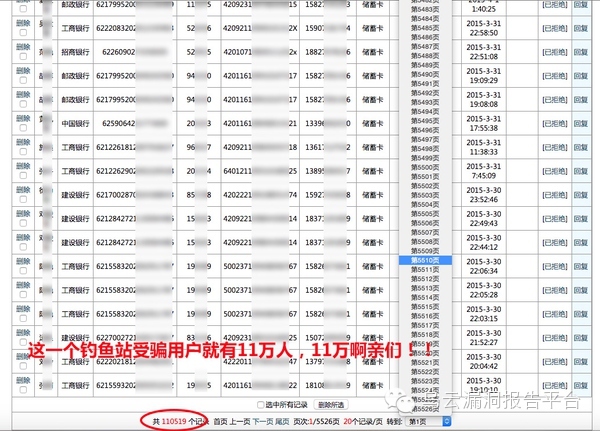This screenshot has width=600, height=431.
Task: Tick checkbox for row 2015-3-31 17:55:38
Action: 23,128
